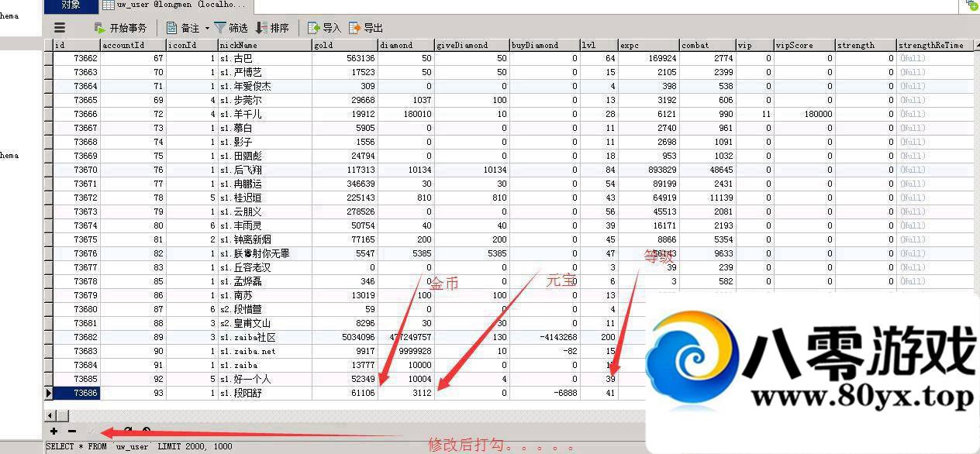The height and width of the screenshot is (454, 980).
Task: Click the gold column header
Action: 343,45
